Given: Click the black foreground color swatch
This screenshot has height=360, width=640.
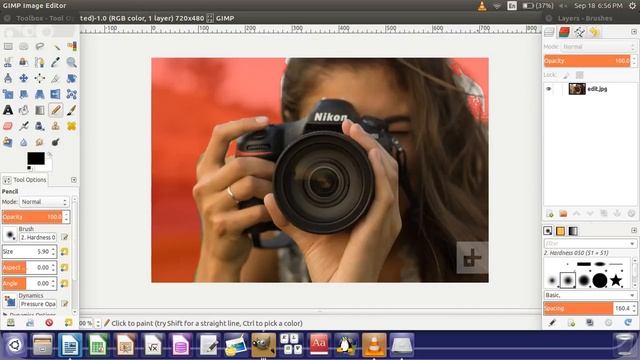Looking at the screenshot, I should coord(36,158).
